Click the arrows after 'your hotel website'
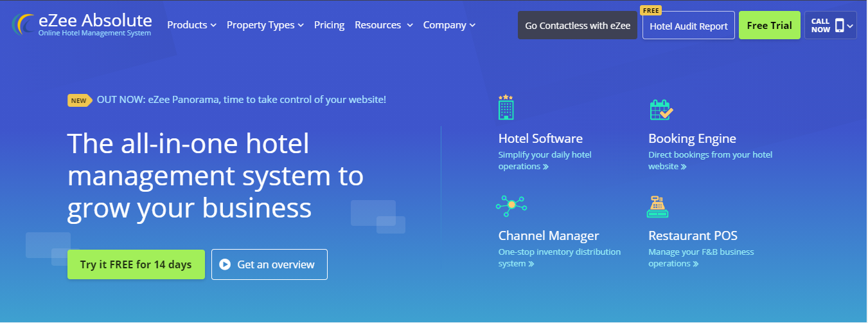 click(x=684, y=167)
